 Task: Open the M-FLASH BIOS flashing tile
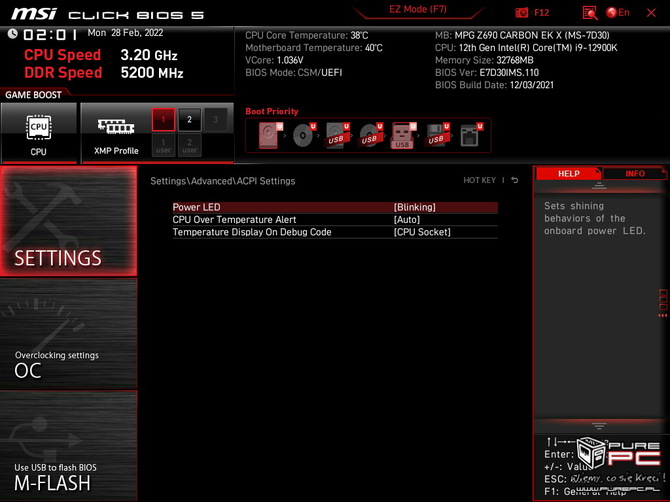69,446
